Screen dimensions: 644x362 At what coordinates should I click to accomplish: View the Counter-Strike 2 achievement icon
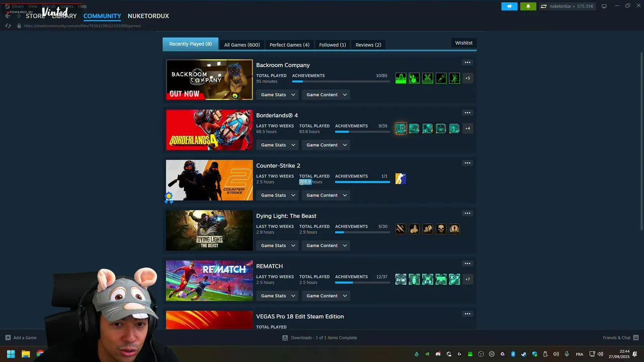400,178
